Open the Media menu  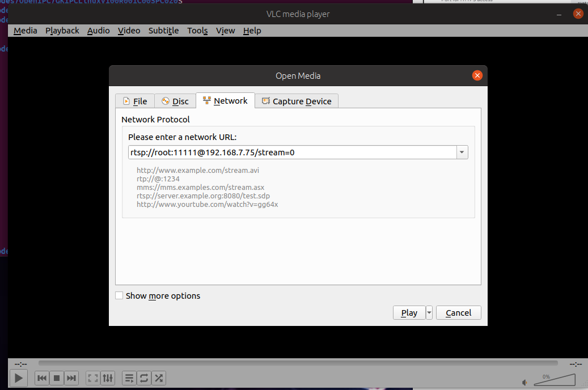pos(25,31)
